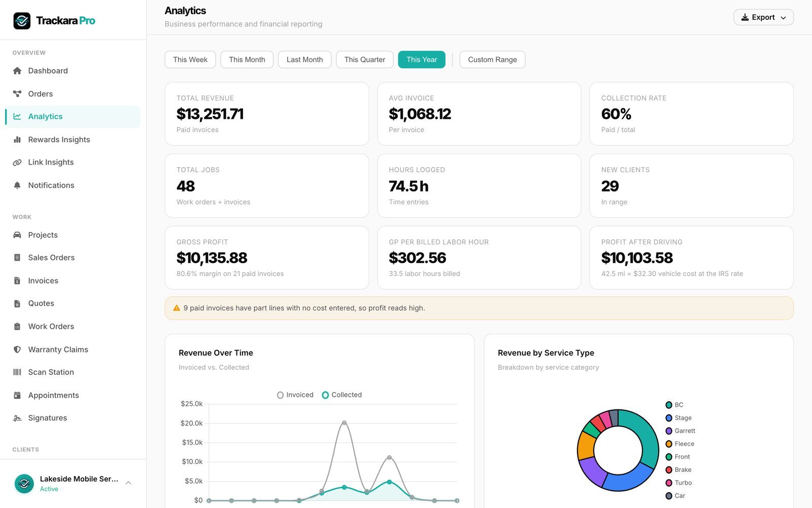This screenshot has width=812, height=508.
Task: Click the Notifications bell icon
Action: pos(17,185)
